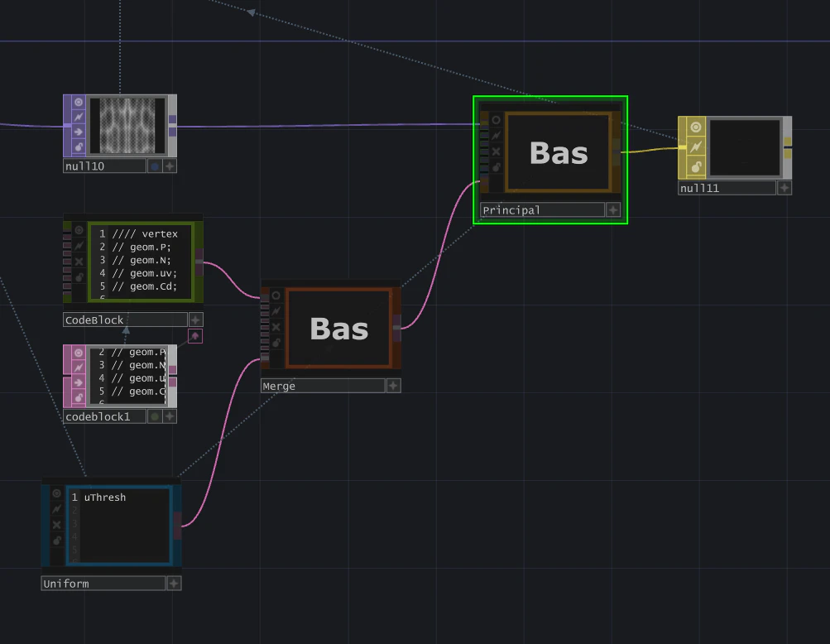Lock the codeblock1 operator
Viewport: 830px width, 644px height.
pos(79,397)
